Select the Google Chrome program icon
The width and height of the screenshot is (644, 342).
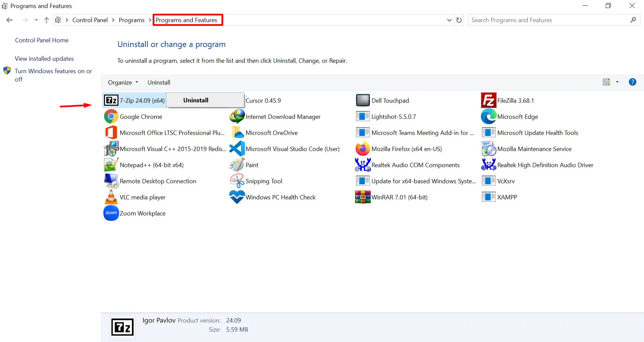point(111,116)
